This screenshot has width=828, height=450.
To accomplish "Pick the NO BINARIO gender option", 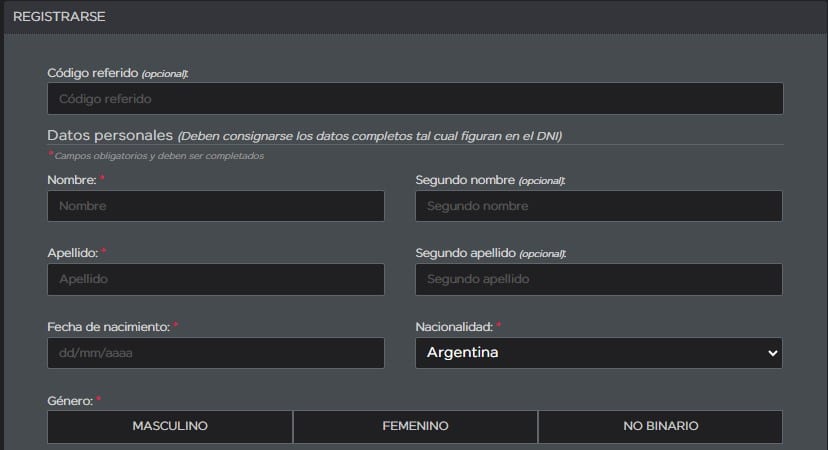I will 660,426.
